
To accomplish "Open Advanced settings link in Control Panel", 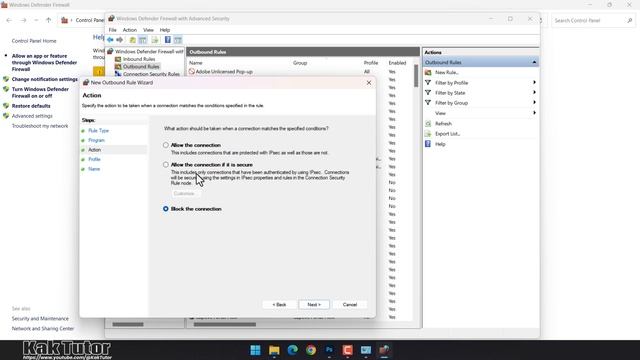I will tap(32, 116).
